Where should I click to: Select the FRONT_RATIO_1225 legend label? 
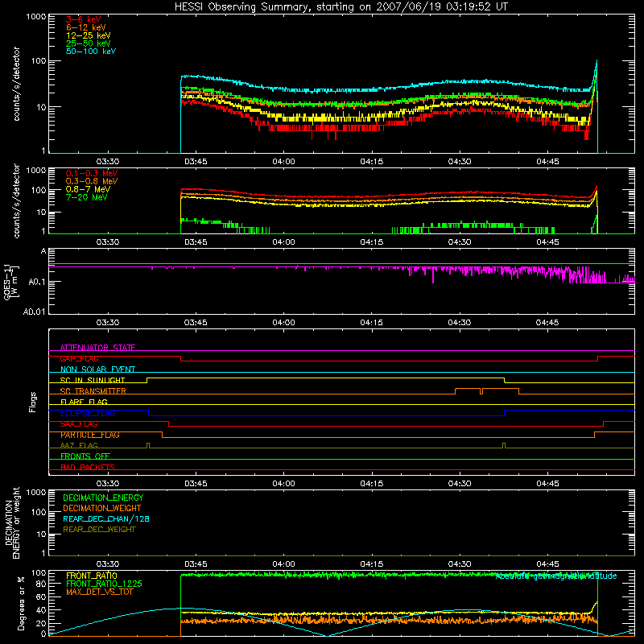click(104, 584)
